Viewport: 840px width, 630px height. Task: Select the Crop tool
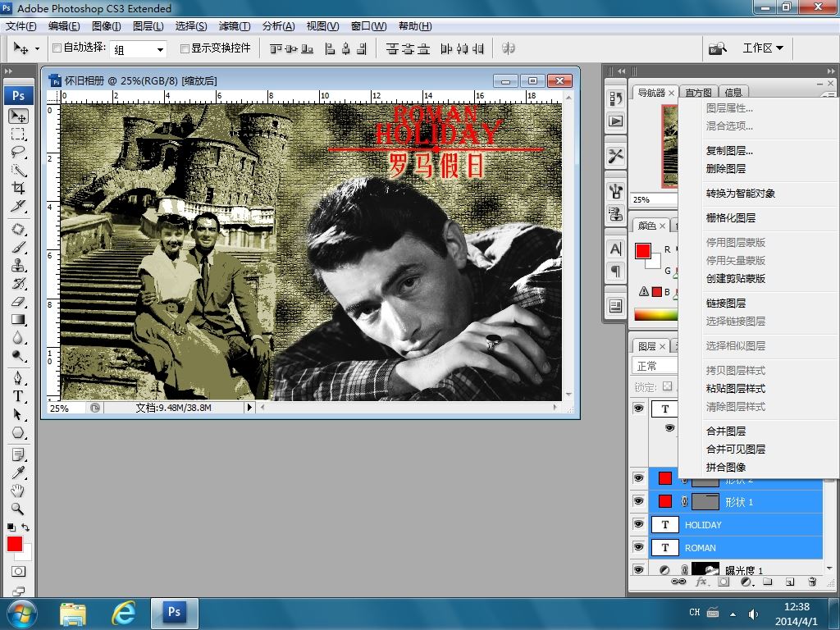coord(18,188)
